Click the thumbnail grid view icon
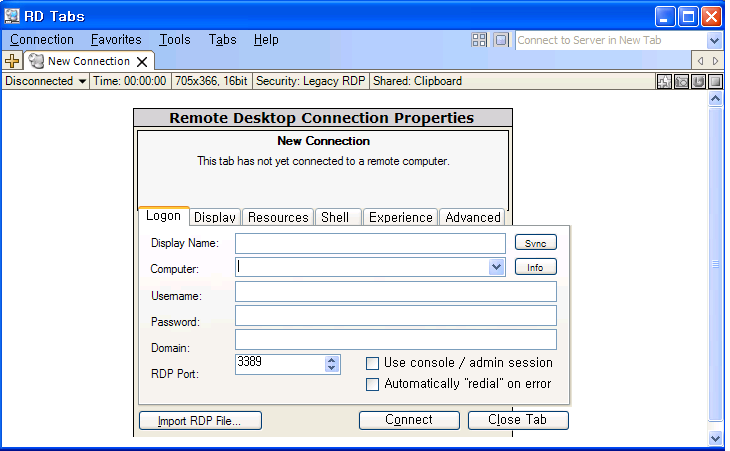The image size is (730, 451). tap(479, 40)
